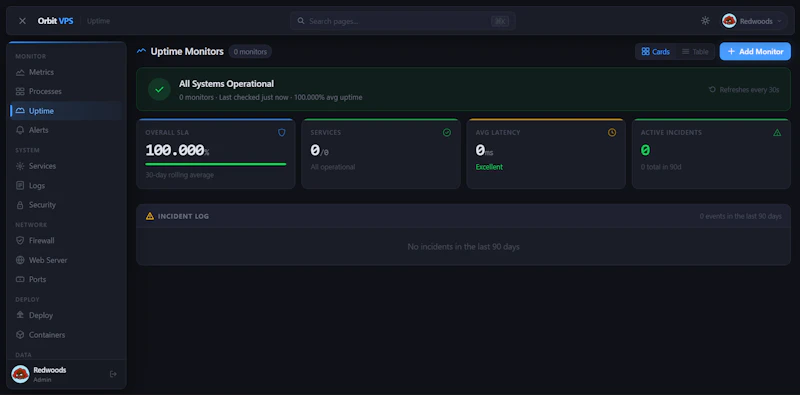Click the Redwoods Admin profile avatar
The image size is (800, 395).
click(20, 374)
